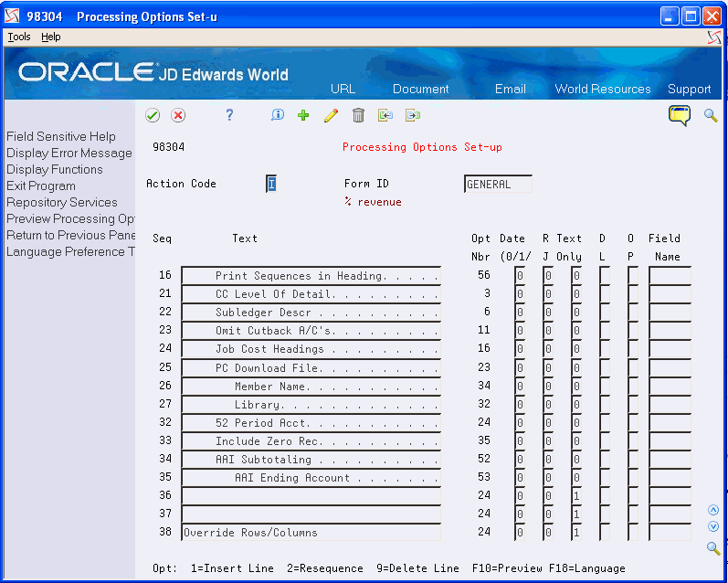Screen dimensions: 728x583
Task: Click the top-right magnifier search icon
Action: (711, 115)
